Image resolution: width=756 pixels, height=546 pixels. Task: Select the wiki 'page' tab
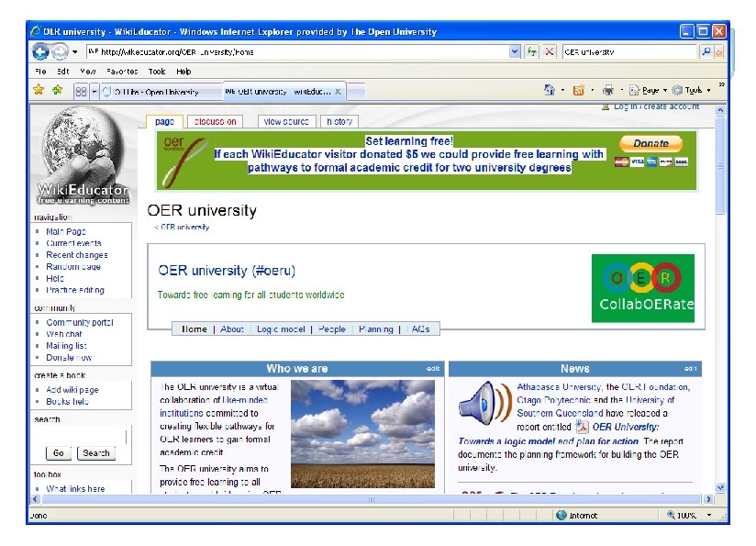point(164,121)
